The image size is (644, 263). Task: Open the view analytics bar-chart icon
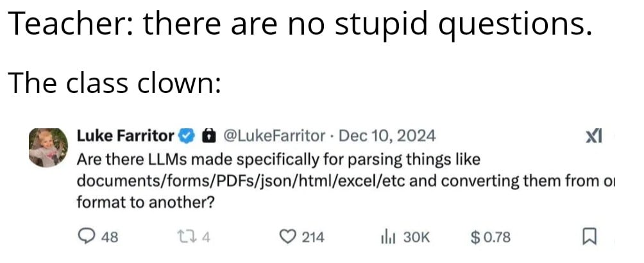pos(388,237)
